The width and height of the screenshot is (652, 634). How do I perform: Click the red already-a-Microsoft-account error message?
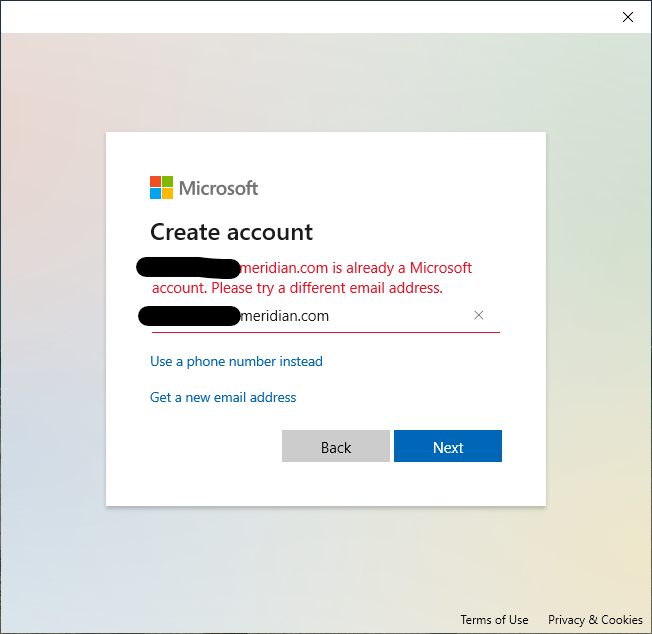coord(312,278)
